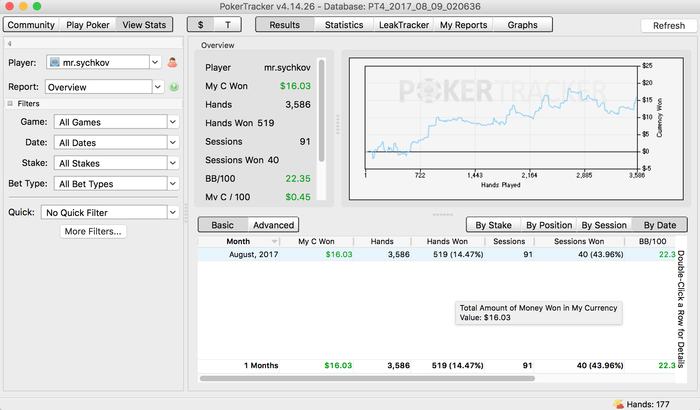This screenshot has height=410, width=700.
Task: Click the Sessions Won column header
Action: (x=579, y=241)
